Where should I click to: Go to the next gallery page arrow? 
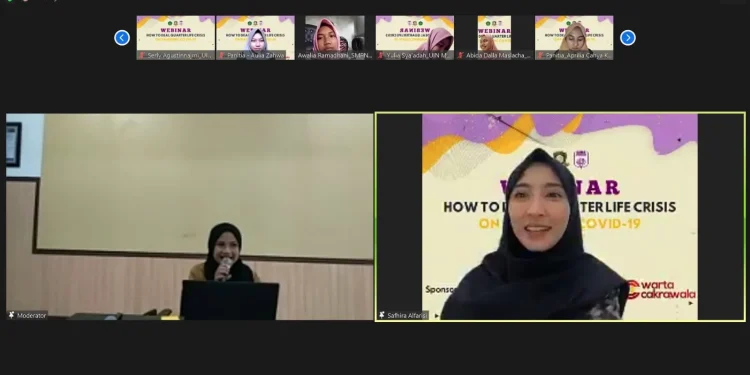628,38
